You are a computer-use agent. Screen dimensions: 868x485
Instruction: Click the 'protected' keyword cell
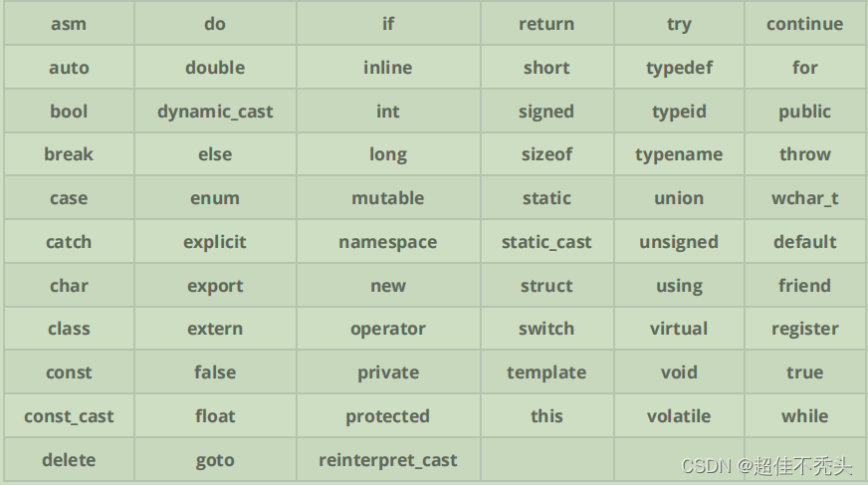pos(388,416)
